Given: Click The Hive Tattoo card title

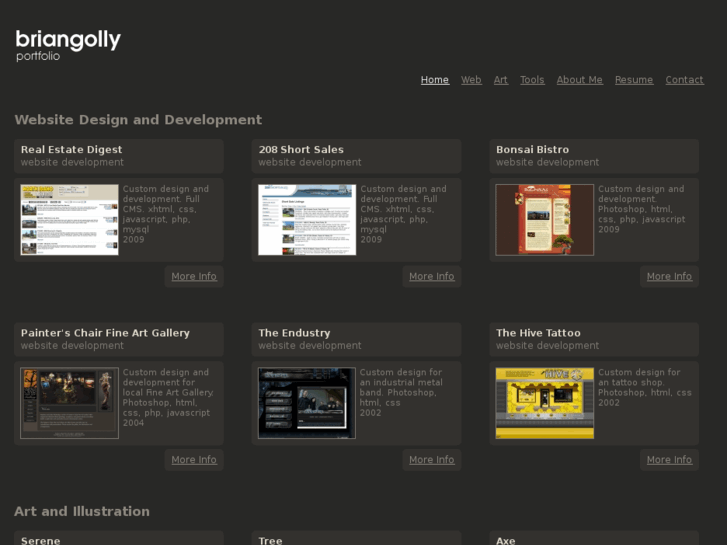Looking at the screenshot, I should (x=538, y=333).
